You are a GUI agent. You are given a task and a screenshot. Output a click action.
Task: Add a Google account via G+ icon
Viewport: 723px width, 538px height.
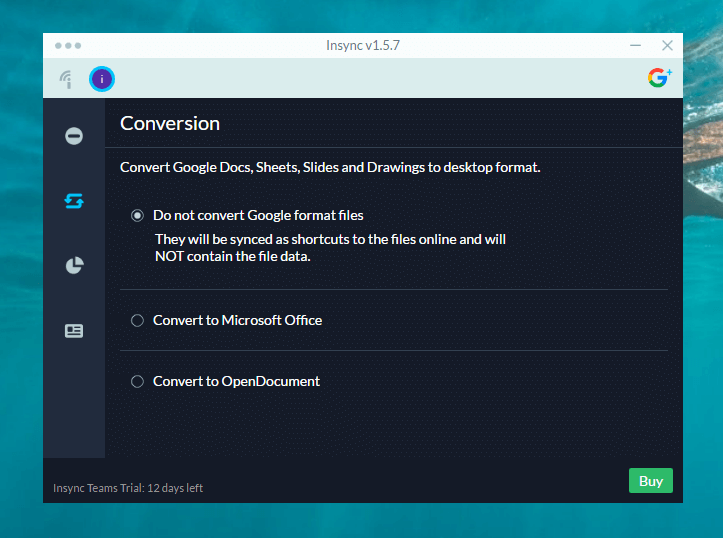point(659,78)
